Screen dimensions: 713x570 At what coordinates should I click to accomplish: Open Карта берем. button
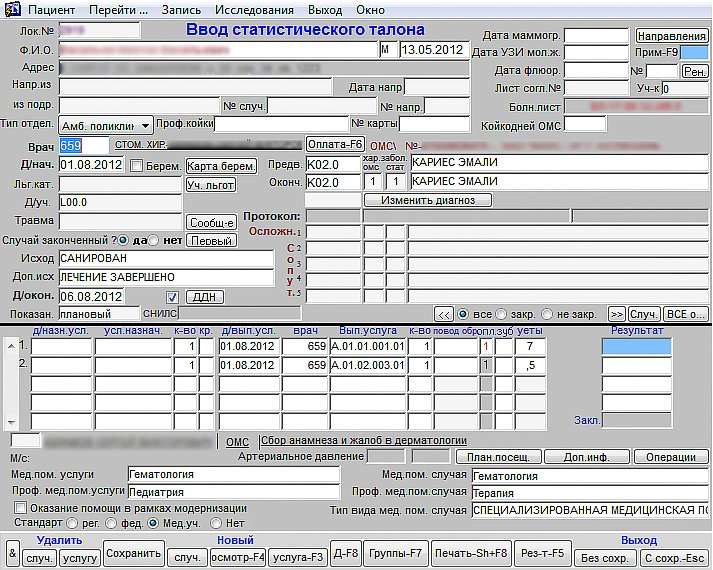pos(221,166)
